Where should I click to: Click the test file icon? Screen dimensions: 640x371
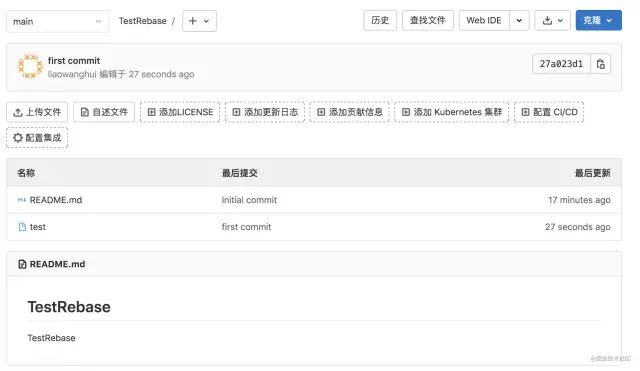[22, 227]
